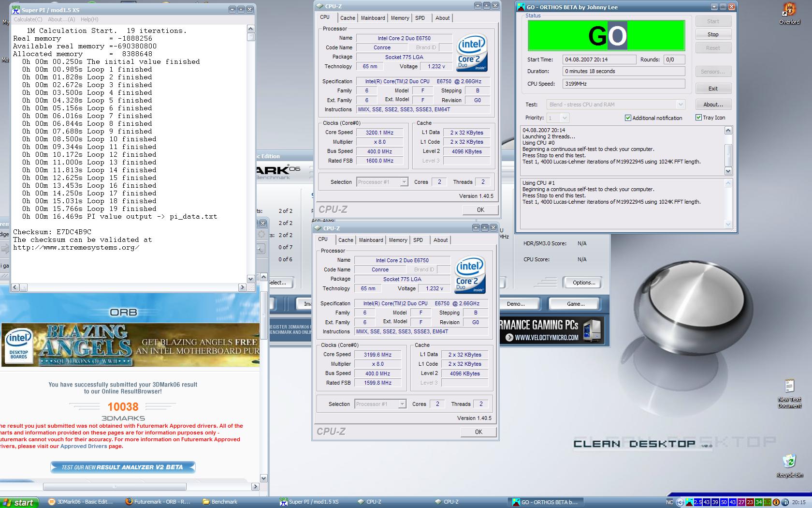Image resolution: width=812 pixels, height=508 pixels.
Task: Click the purple 27 tray icon
Action: pos(741,502)
